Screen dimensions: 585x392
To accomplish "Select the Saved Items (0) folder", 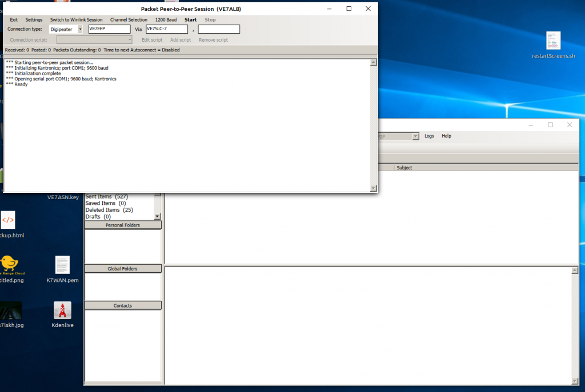I will [106, 203].
